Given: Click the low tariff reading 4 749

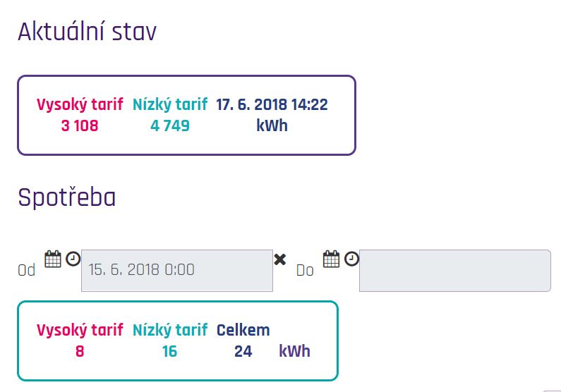Looking at the screenshot, I should [x=170, y=125].
